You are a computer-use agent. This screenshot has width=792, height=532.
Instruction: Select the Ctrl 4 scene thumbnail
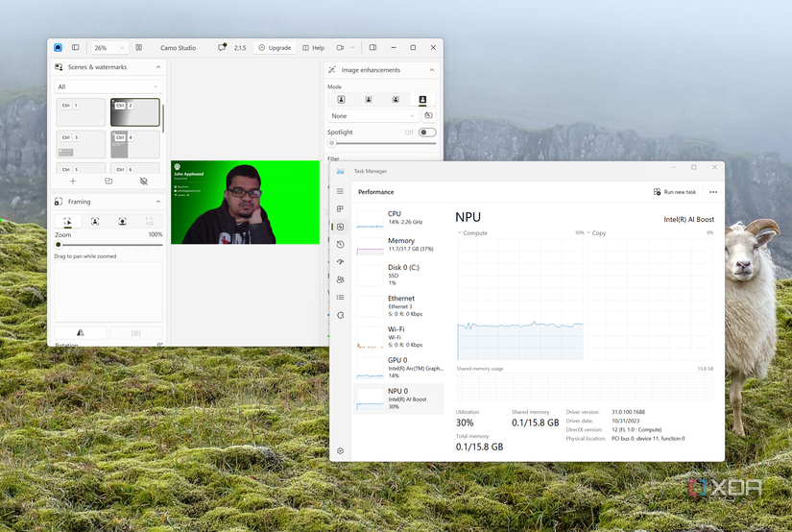pyautogui.click(x=134, y=144)
